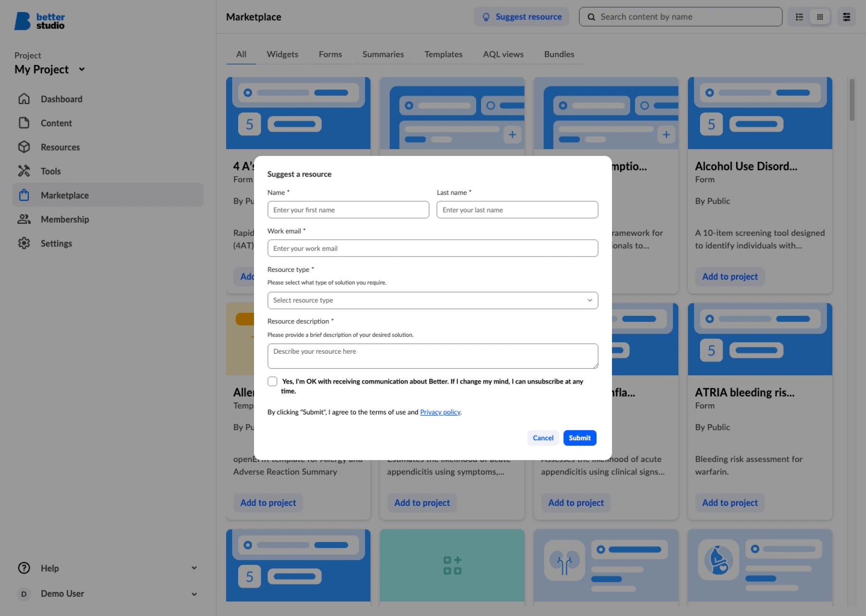This screenshot has width=866, height=616.
Task: Click the search magnifier icon
Action: tap(591, 17)
